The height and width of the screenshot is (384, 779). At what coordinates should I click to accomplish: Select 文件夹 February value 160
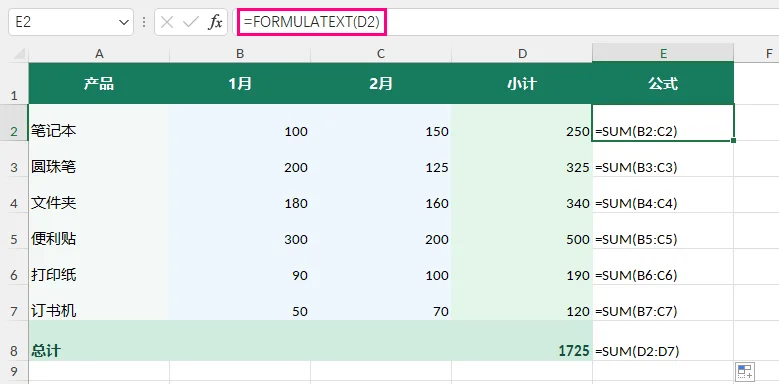381,195
